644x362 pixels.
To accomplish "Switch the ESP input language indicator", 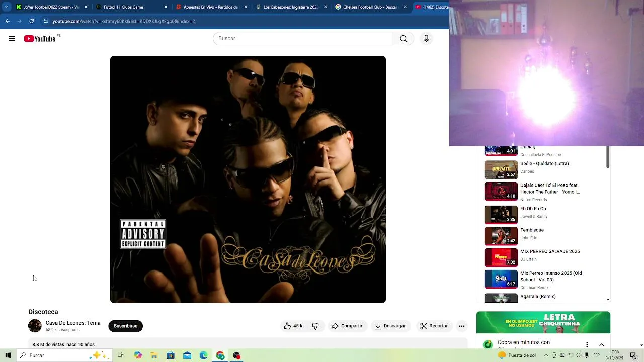I will (x=596, y=355).
